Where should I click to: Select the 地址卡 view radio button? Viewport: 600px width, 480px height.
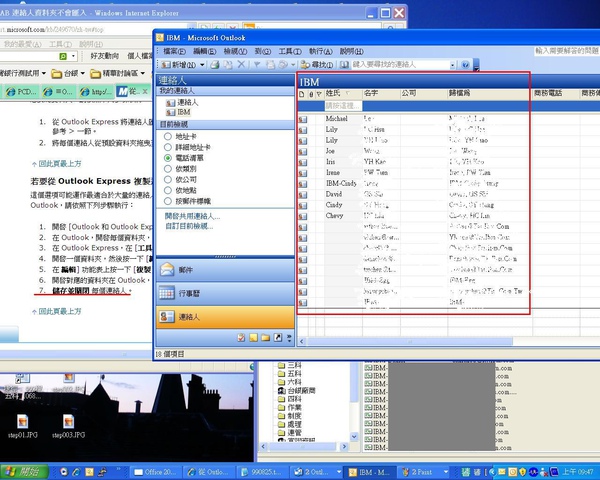(168, 136)
